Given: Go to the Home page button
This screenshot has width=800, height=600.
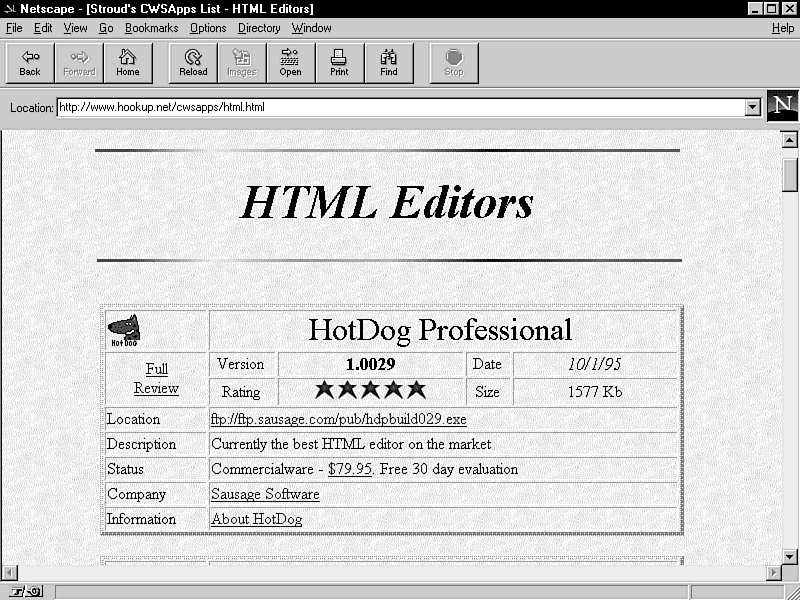Looking at the screenshot, I should pyautogui.click(x=128, y=63).
